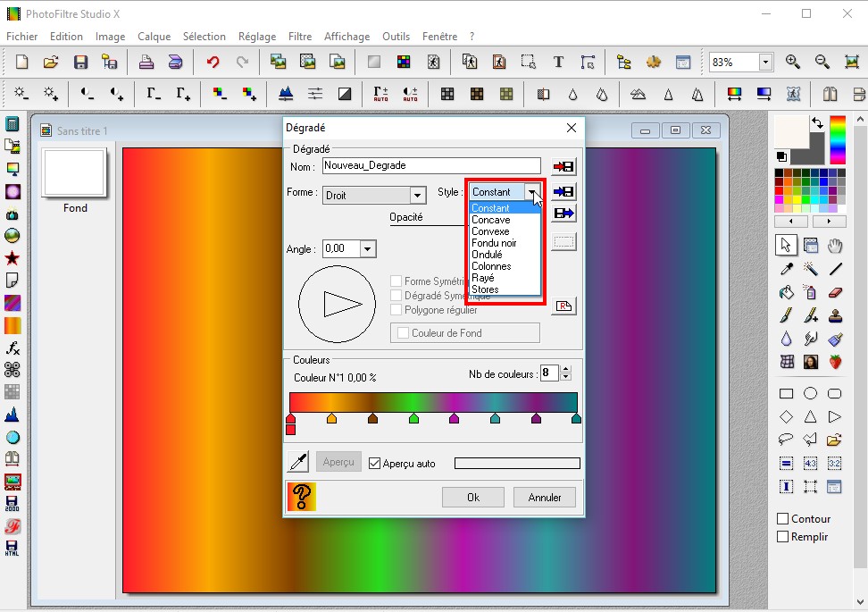This screenshot has height=612, width=868.
Task: Select the magenta gradient color stop
Action: click(455, 418)
